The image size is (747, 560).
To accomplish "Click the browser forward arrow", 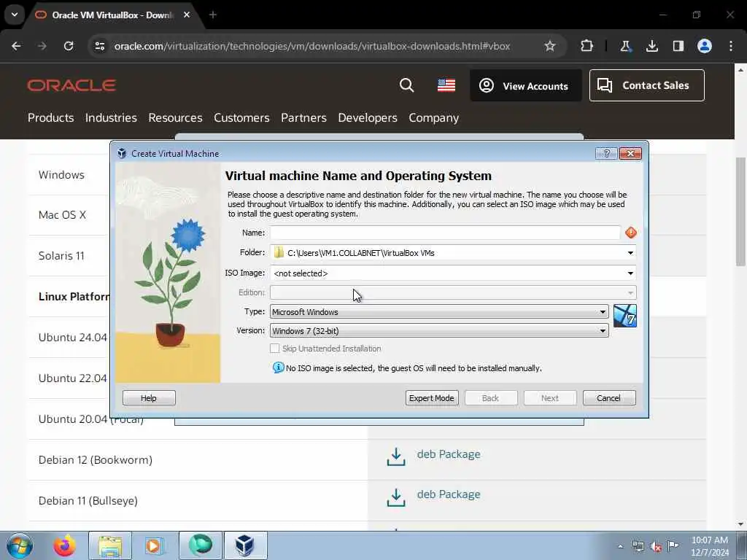I will [x=42, y=46].
